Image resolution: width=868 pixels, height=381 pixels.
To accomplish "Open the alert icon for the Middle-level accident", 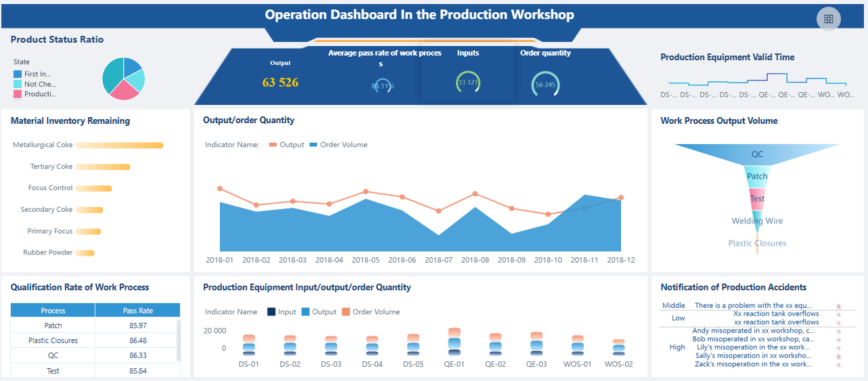I will [839, 307].
